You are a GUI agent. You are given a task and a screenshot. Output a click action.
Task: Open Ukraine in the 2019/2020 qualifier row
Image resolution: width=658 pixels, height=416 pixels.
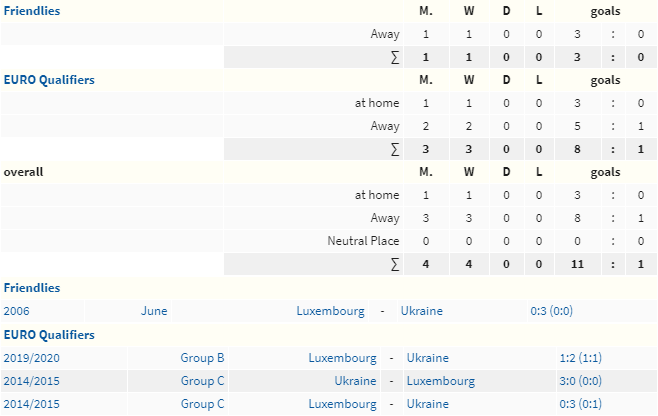pos(428,358)
